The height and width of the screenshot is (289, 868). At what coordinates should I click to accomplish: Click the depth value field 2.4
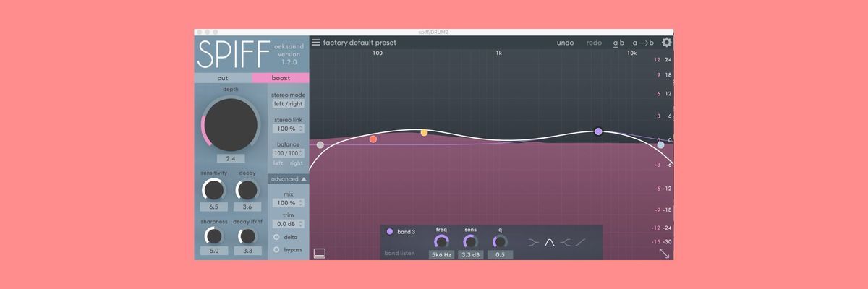point(230,158)
